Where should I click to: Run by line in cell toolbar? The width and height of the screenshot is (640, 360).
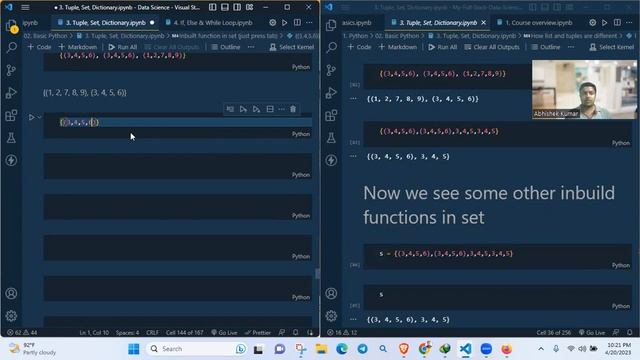(230, 109)
